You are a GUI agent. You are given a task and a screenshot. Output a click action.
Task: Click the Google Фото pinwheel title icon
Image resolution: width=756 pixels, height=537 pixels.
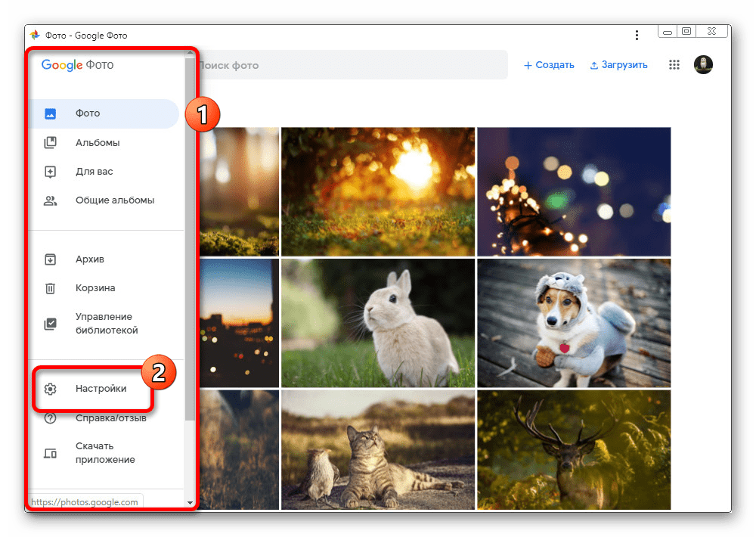pyautogui.click(x=35, y=35)
